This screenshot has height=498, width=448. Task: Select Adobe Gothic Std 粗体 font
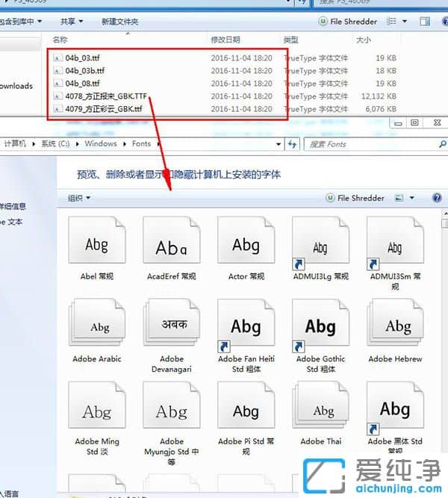coord(320,326)
